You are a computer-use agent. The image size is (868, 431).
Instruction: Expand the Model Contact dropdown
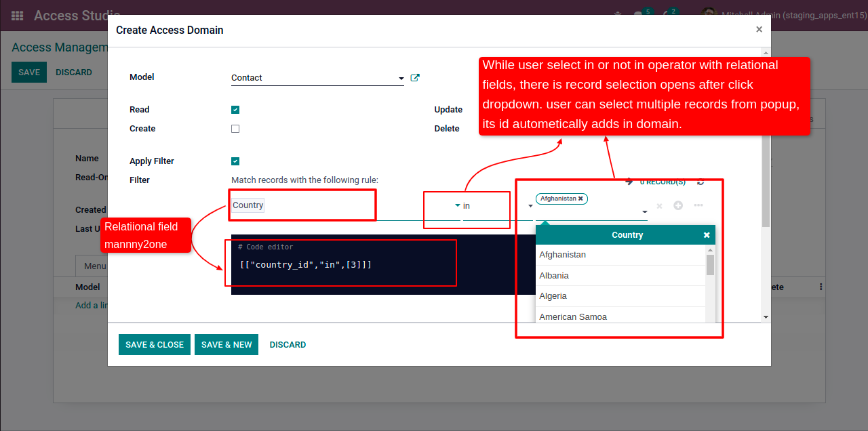point(401,79)
